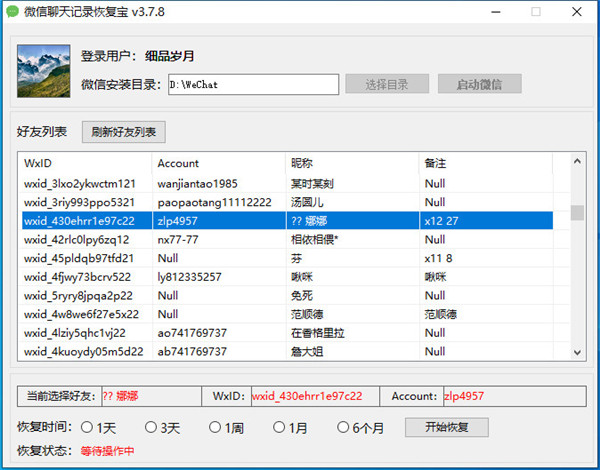Select row wxid_45pldqb97tfd21

(x=287, y=258)
